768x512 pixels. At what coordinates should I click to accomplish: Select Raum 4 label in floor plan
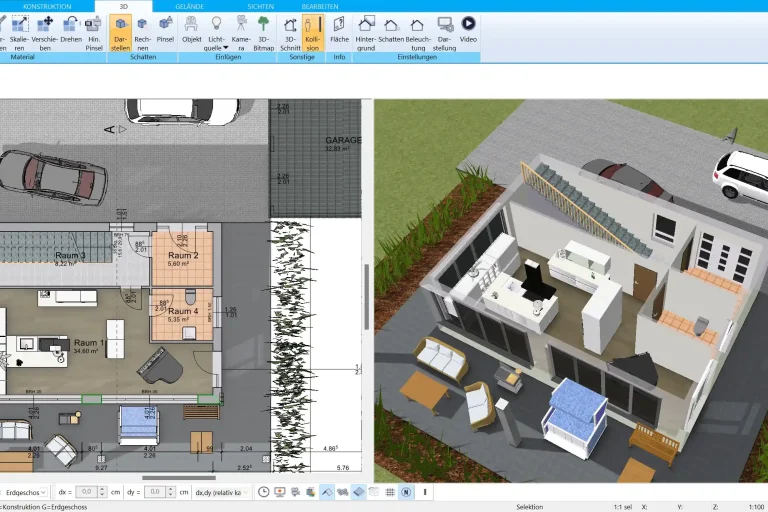[x=183, y=311]
